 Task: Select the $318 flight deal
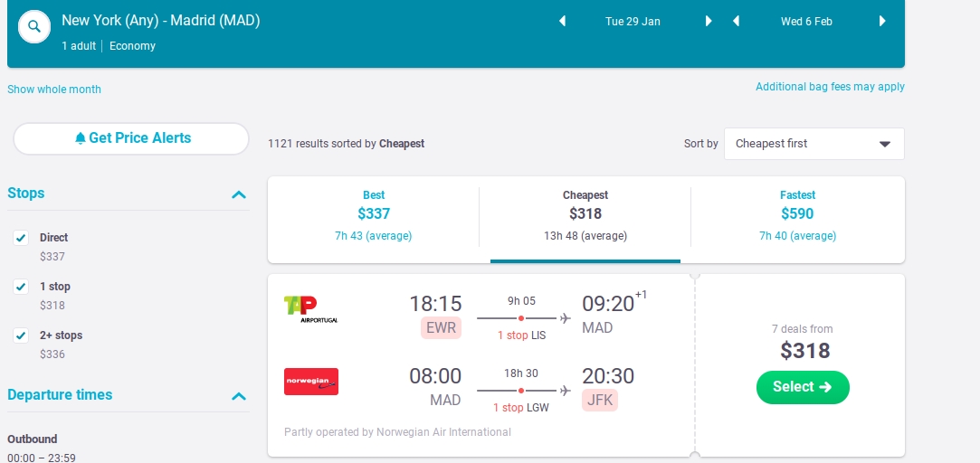coord(803,387)
